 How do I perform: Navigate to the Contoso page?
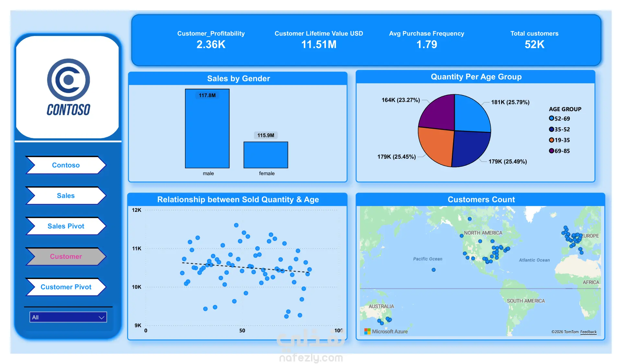(x=66, y=165)
